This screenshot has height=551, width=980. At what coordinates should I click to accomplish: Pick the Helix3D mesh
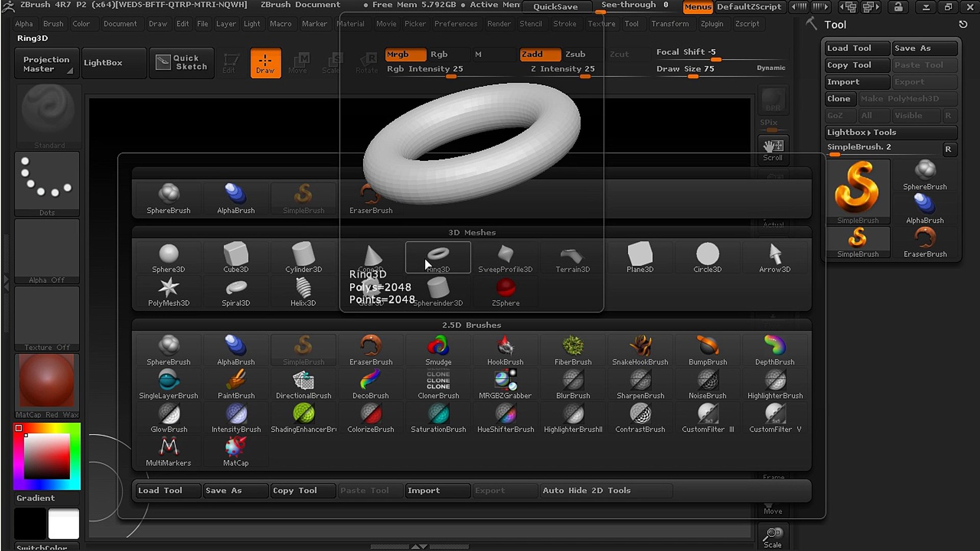303,292
